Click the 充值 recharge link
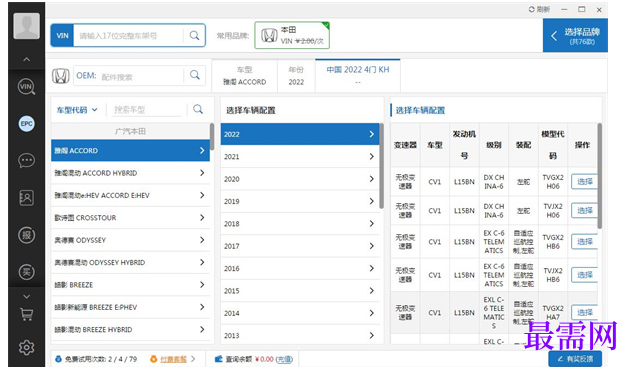Image resolution: width=636 pixels, height=367 pixels. pos(284,359)
